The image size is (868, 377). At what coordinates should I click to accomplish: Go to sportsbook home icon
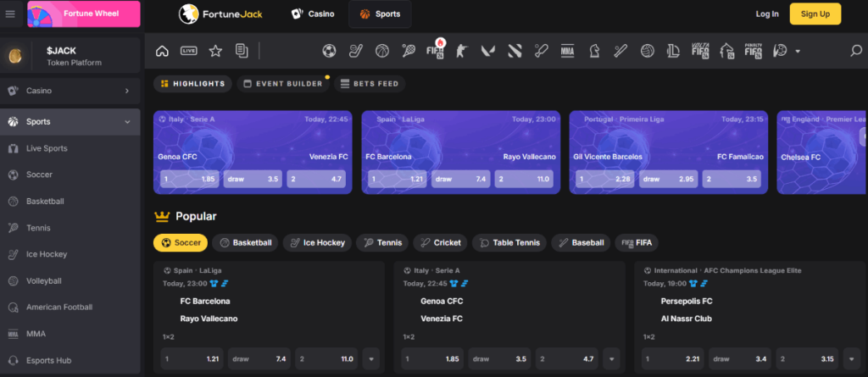click(162, 51)
